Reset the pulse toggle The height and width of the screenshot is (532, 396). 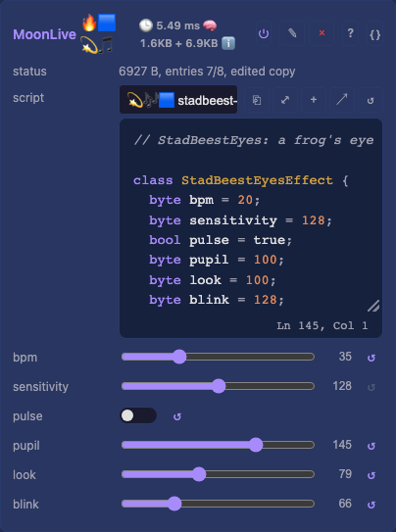177,416
